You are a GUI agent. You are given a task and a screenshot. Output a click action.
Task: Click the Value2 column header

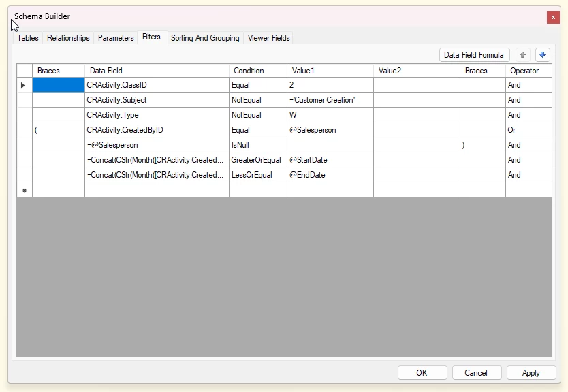(417, 71)
